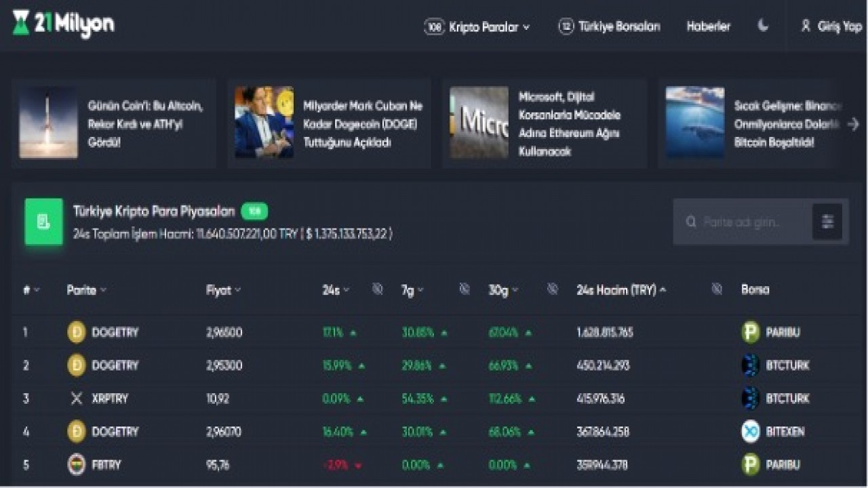Open BTCTURK exchange in XRPTRY row
The width and height of the screenshot is (868, 488).
point(787,399)
